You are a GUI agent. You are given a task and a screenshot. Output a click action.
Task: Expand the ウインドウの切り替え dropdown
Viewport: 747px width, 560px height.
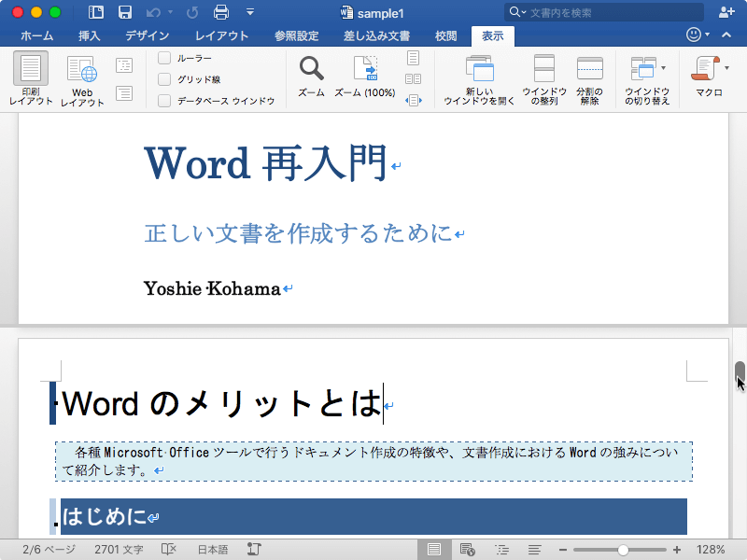663,68
